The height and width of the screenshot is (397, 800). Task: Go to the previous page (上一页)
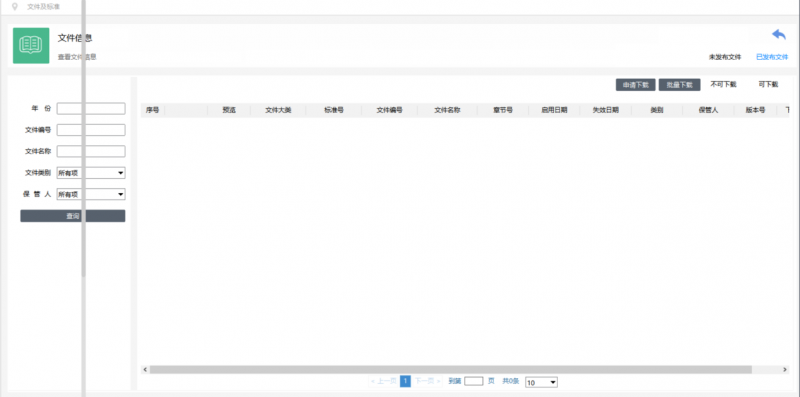point(383,381)
